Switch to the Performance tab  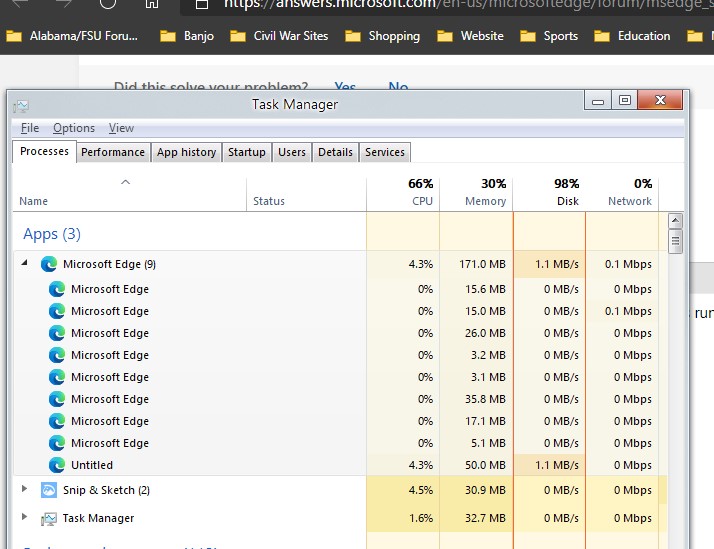(113, 152)
